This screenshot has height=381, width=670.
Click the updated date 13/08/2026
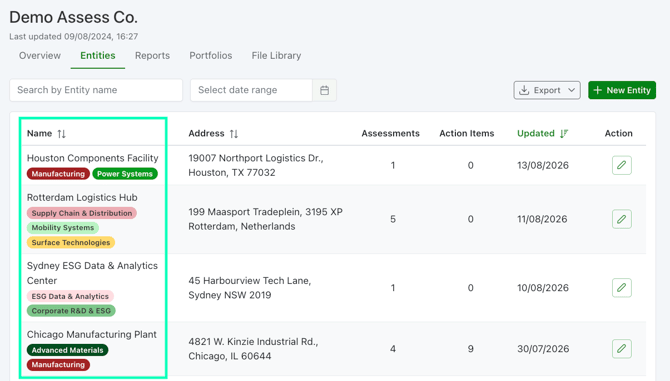click(x=543, y=165)
